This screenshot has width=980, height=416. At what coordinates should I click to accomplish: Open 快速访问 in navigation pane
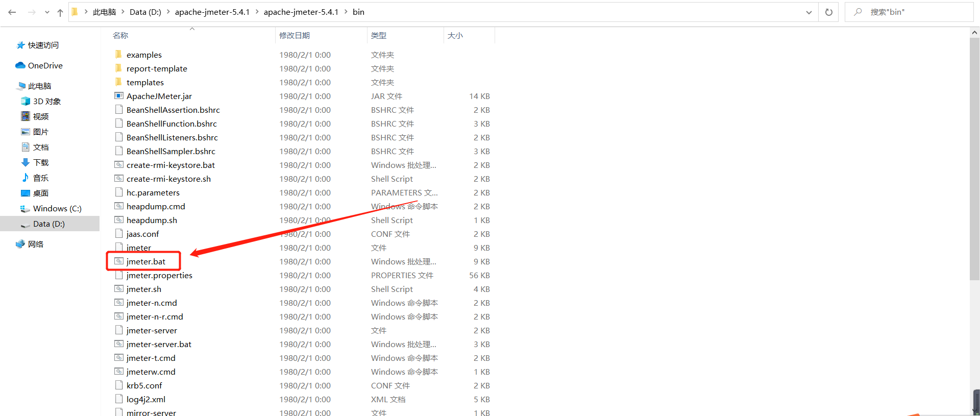point(43,45)
